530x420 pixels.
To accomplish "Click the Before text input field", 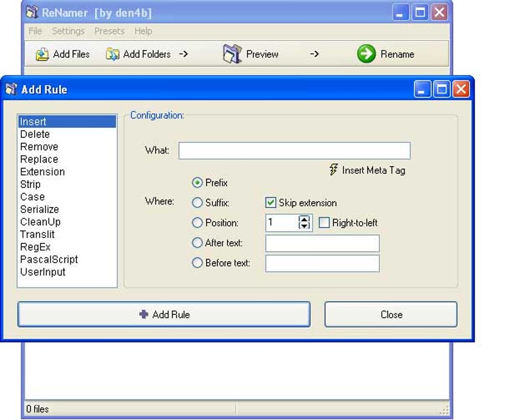I will [x=323, y=264].
